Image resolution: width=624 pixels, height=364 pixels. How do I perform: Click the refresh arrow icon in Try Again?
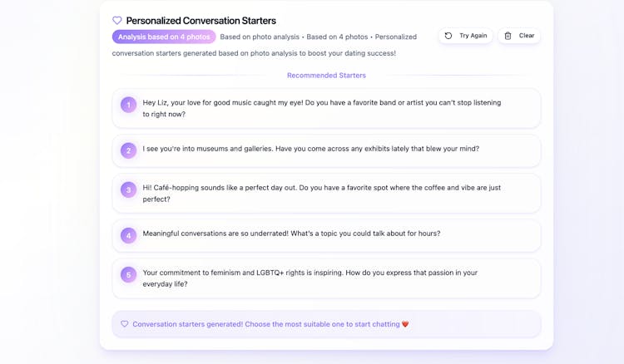click(x=448, y=36)
